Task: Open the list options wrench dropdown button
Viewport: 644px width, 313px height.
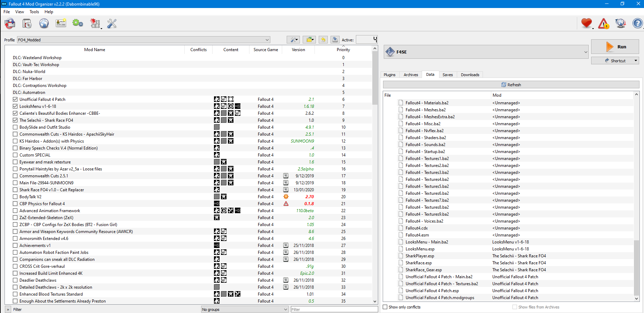Action: point(293,40)
